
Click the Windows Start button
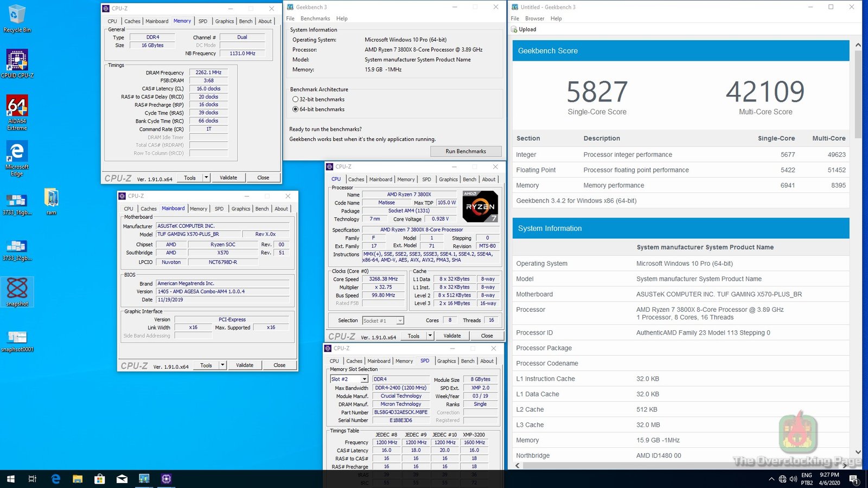(x=10, y=479)
